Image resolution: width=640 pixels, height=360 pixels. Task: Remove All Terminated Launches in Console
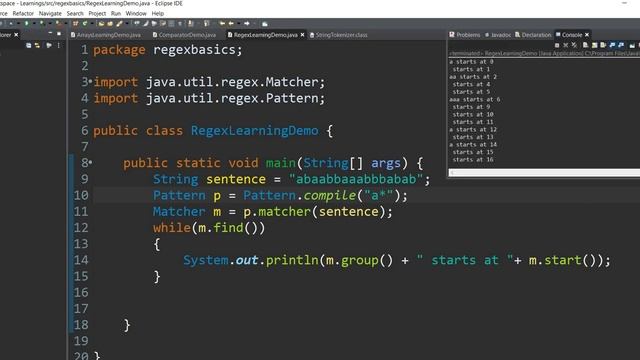[x=574, y=45]
